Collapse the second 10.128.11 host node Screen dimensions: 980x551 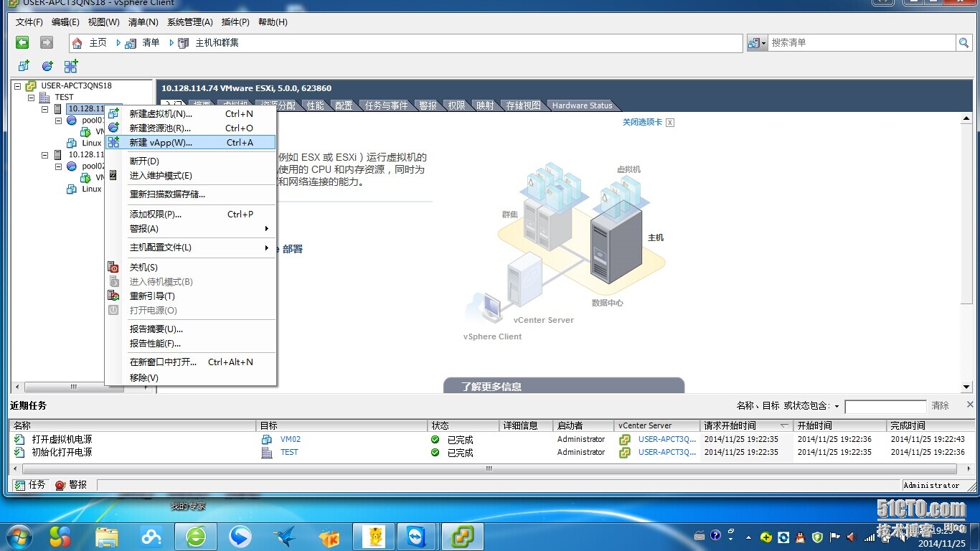(45, 154)
